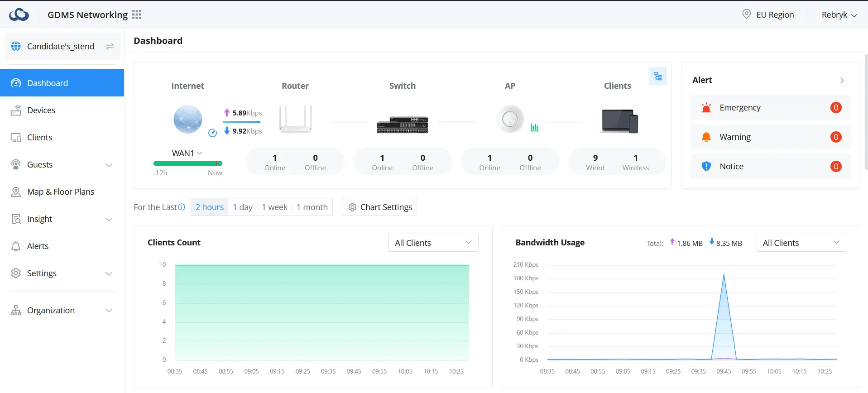Open the Devices menu item
868x393 pixels.
coord(41,110)
